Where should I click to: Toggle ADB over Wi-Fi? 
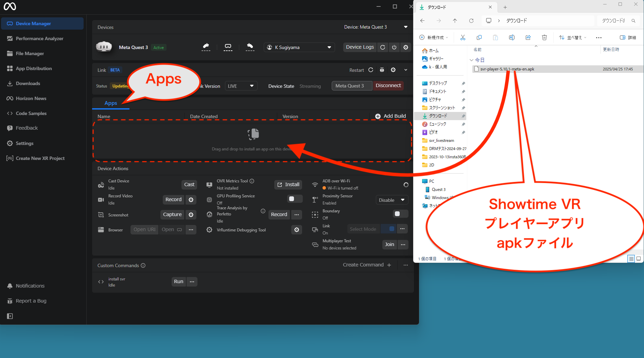coord(406,185)
